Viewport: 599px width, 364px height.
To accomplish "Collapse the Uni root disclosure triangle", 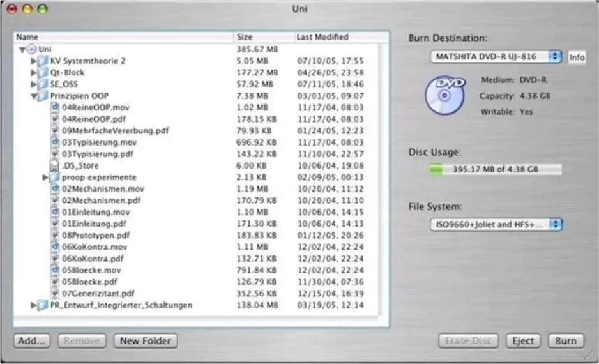I will (22, 50).
